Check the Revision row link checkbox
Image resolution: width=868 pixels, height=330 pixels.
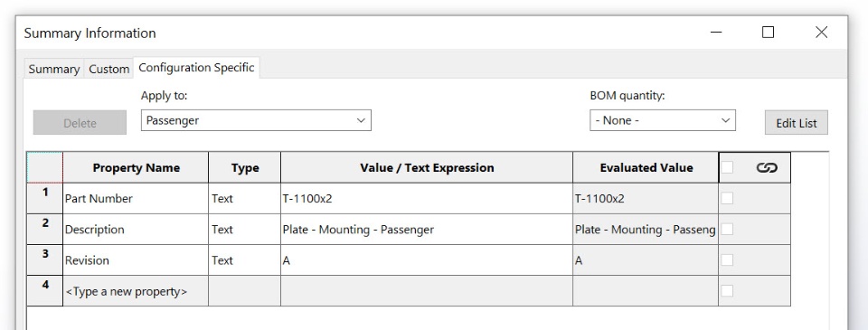(727, 260)
